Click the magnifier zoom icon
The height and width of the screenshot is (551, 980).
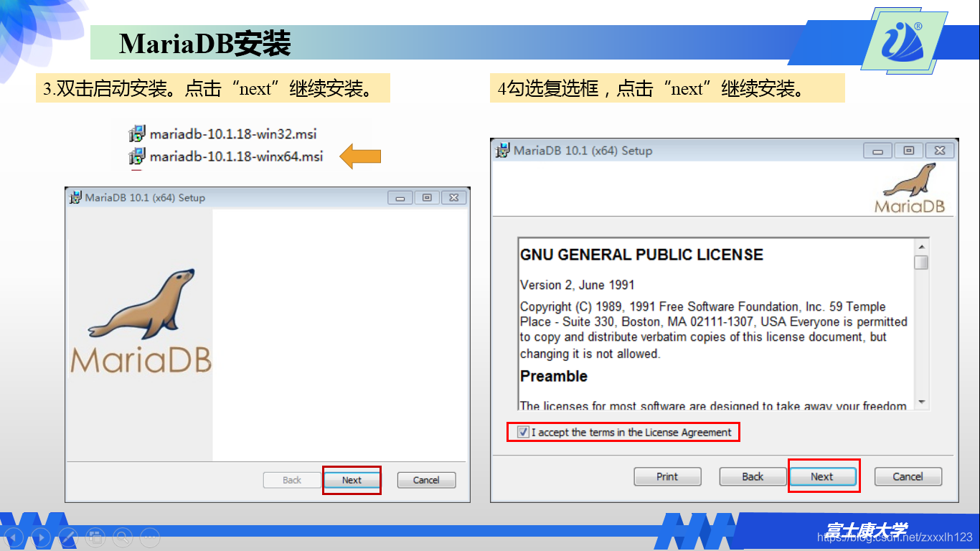coord(122,536)
